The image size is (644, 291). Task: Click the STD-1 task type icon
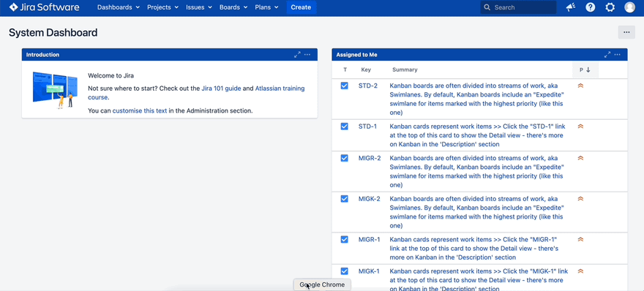coord(344,126)
